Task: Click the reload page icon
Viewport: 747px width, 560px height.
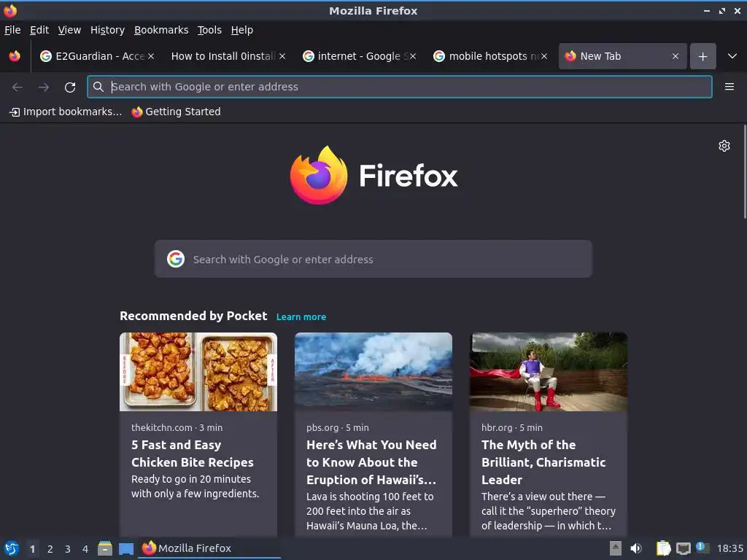Action: [x=70, y=87]
